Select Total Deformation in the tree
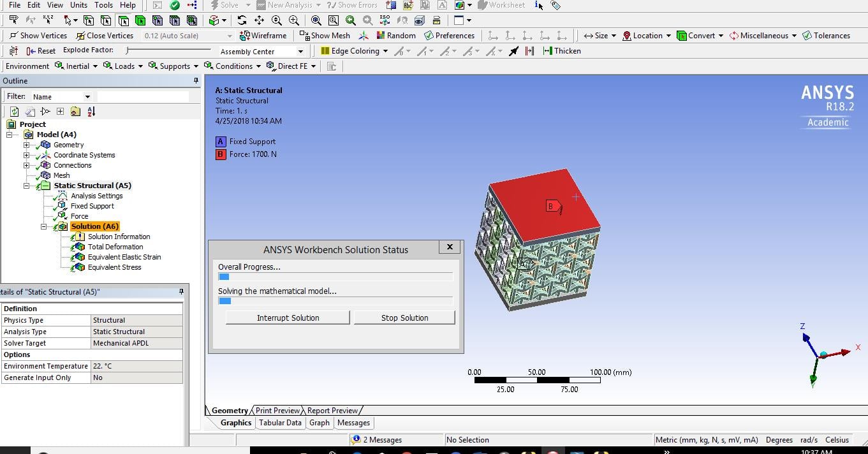 pyautogui.click(x=115, y=247)
